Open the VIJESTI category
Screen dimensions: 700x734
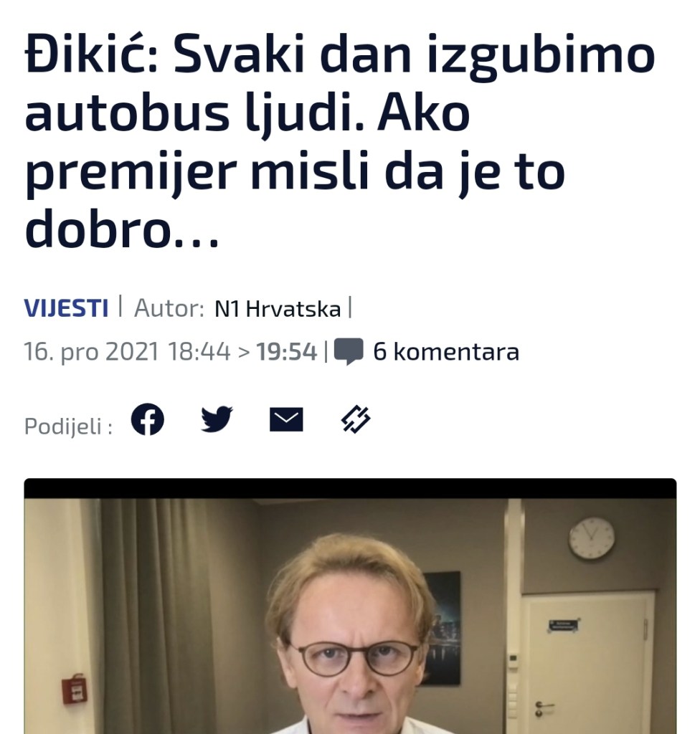click(66, 308)
